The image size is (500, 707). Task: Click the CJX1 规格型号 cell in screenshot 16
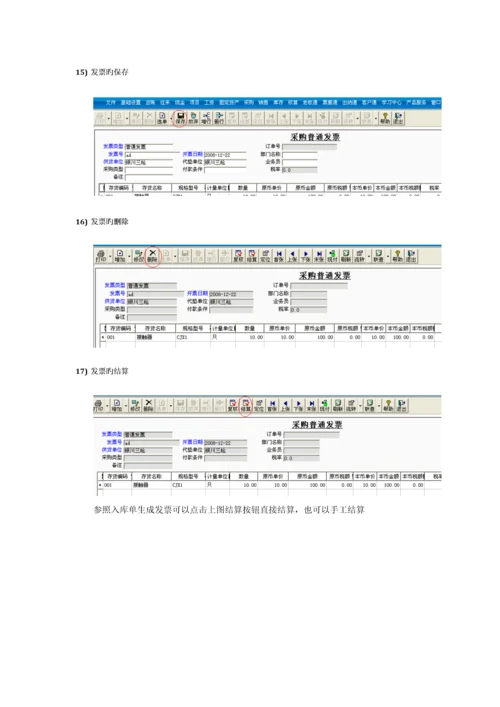click(x=193, y=337)
